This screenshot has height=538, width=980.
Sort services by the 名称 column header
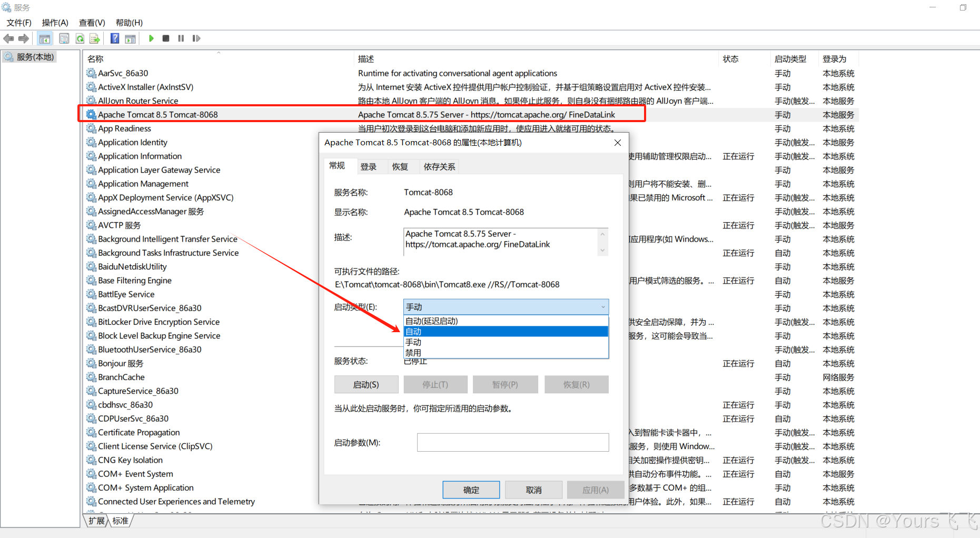(x=219, y=59)
